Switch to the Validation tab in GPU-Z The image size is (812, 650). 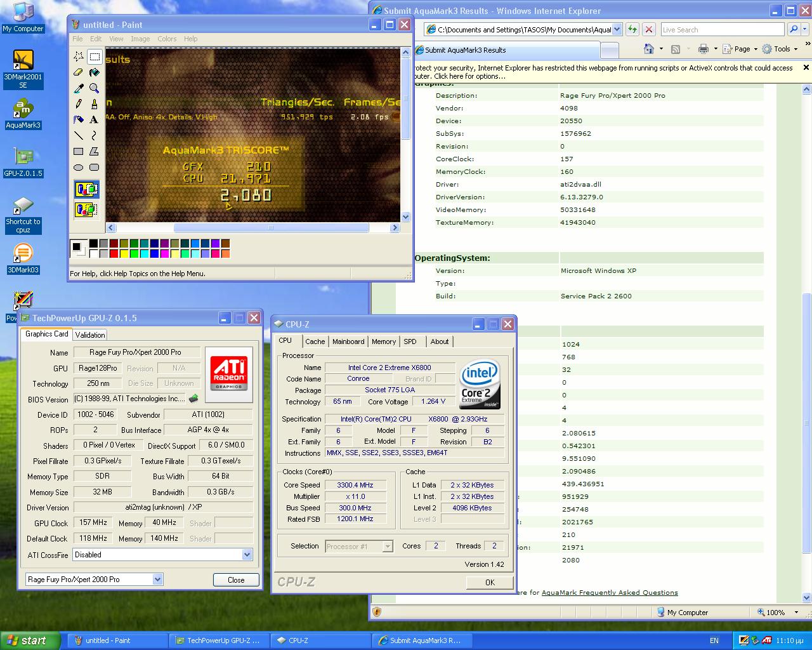tap(90, 335)
